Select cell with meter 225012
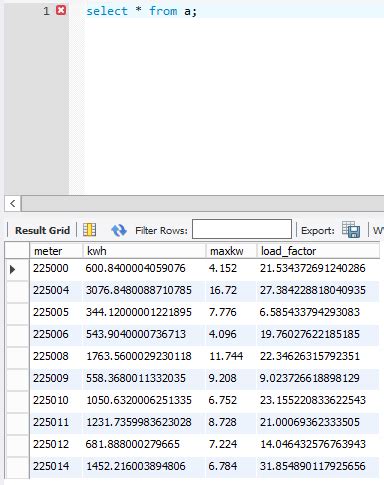Screen dimensions: 384x485 [x=56, y=444]
